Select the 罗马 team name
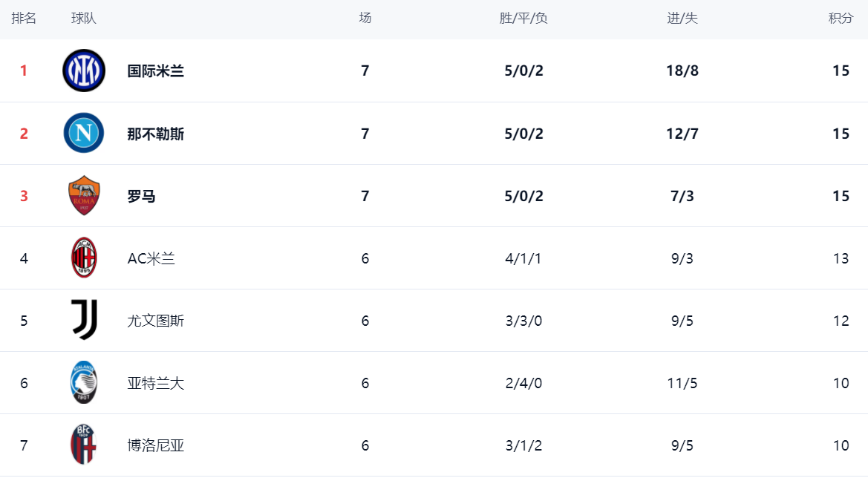Image resolution: width=868 pixels, height=478 pixels. [142, 196]
